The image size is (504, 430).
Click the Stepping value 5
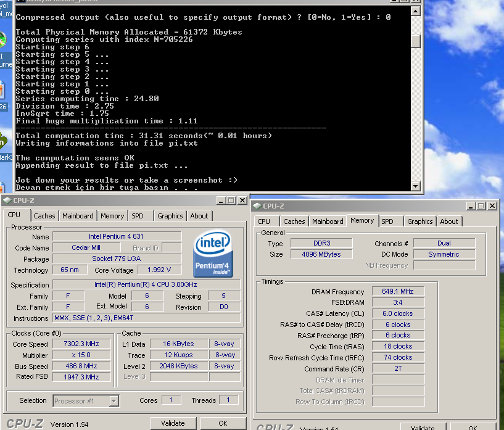pyautogui.click(x=224, y=296)
